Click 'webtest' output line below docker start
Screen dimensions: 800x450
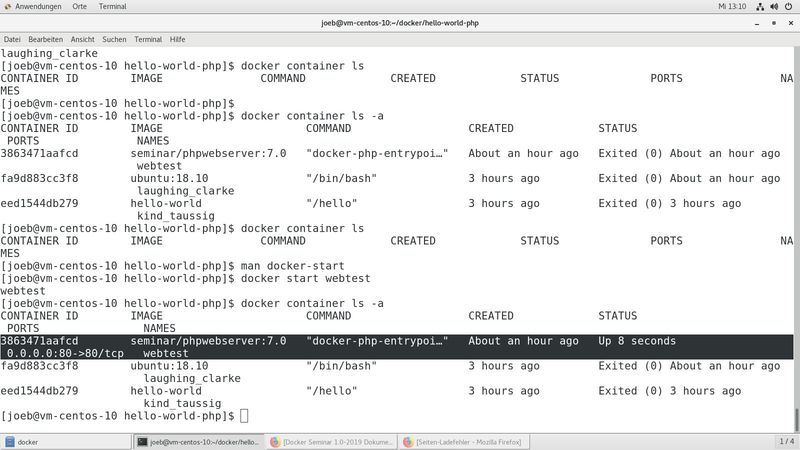coord(23,291)
